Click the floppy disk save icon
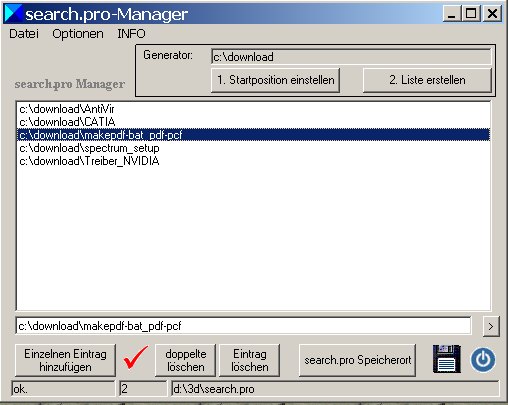 [x=447, y=359]
